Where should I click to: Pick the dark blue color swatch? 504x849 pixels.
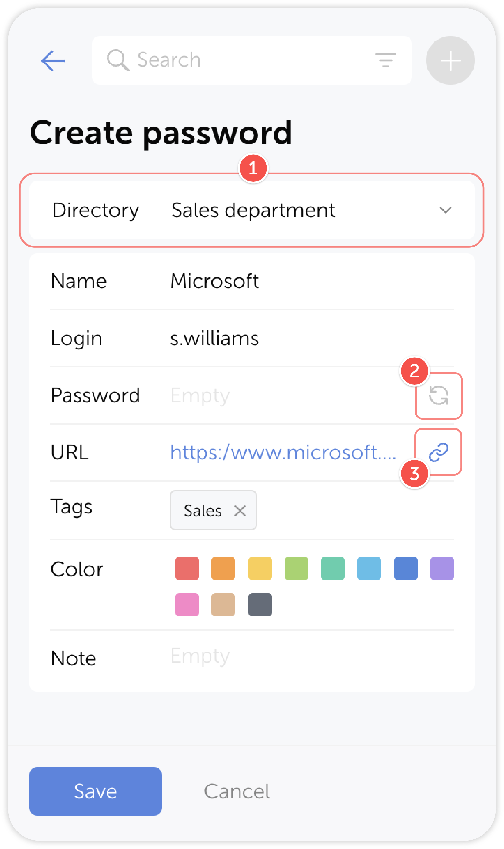point(406,569)
